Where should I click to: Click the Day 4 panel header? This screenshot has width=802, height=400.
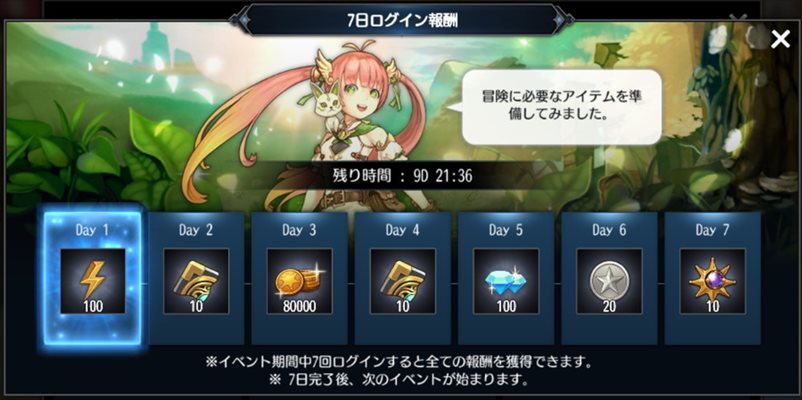[403, 230]
